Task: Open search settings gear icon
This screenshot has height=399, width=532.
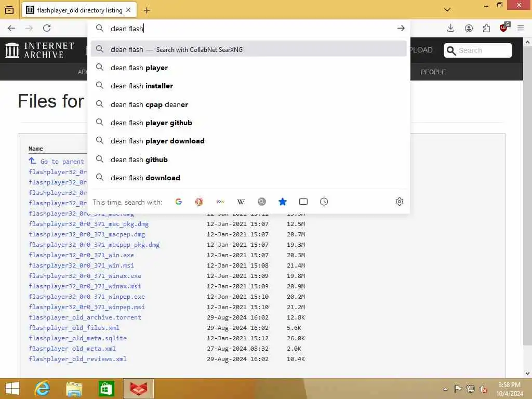Action: 400,202
